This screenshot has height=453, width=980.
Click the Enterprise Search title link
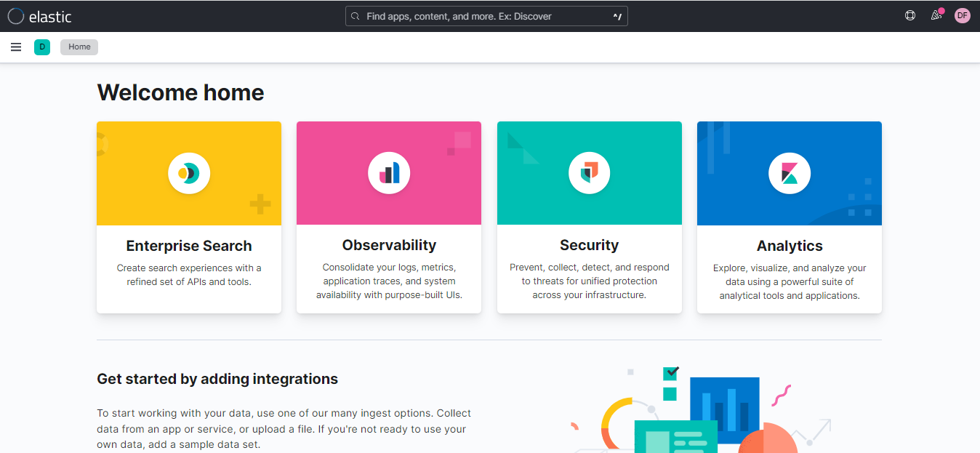188,245
